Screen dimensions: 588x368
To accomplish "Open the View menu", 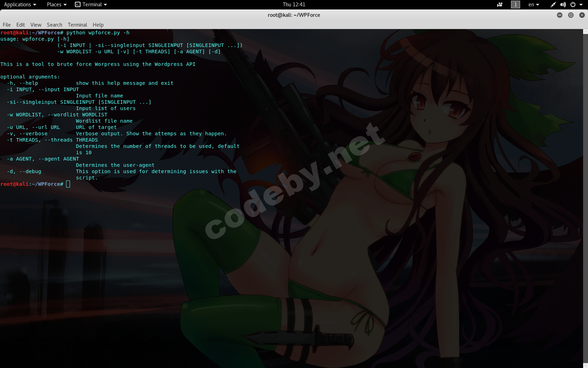I will (36, 25).
